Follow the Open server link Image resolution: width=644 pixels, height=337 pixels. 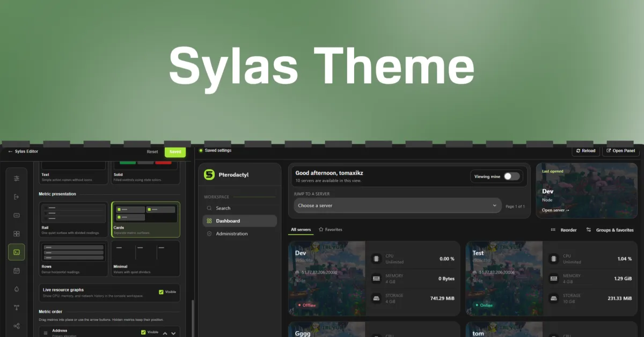point(555,210)
